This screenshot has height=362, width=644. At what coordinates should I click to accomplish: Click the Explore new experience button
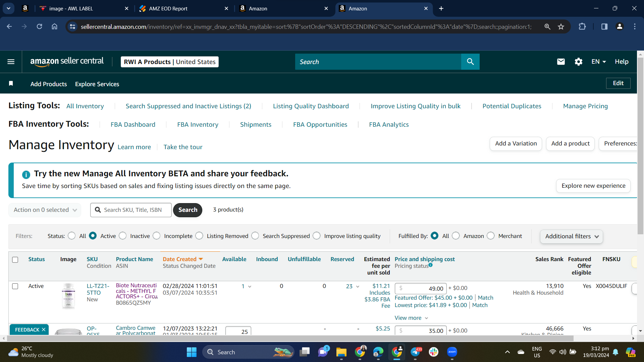pyautogui.click(x=593, y=186)
